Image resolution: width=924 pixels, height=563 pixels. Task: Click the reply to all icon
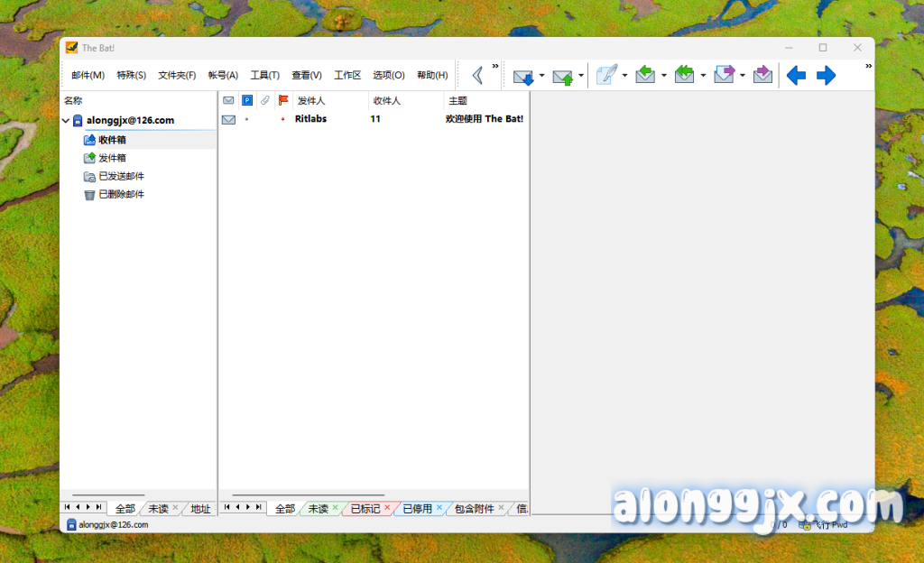coord(685,75)
